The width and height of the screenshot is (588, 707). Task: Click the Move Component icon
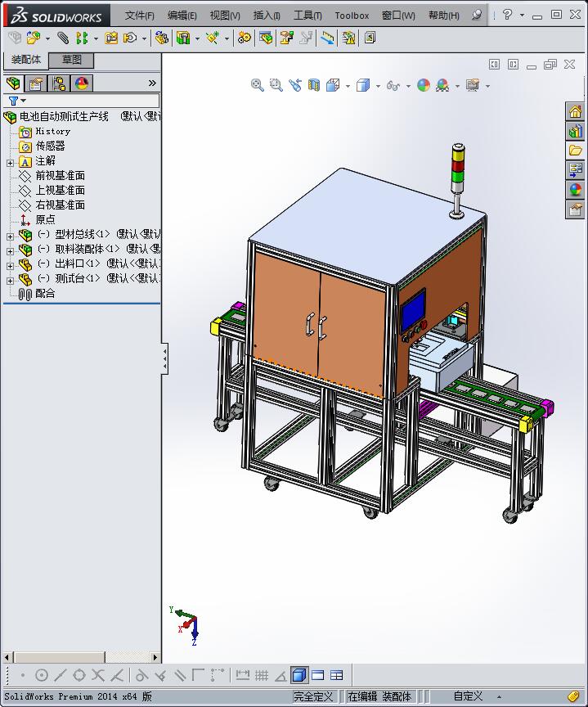coord(130,38)
